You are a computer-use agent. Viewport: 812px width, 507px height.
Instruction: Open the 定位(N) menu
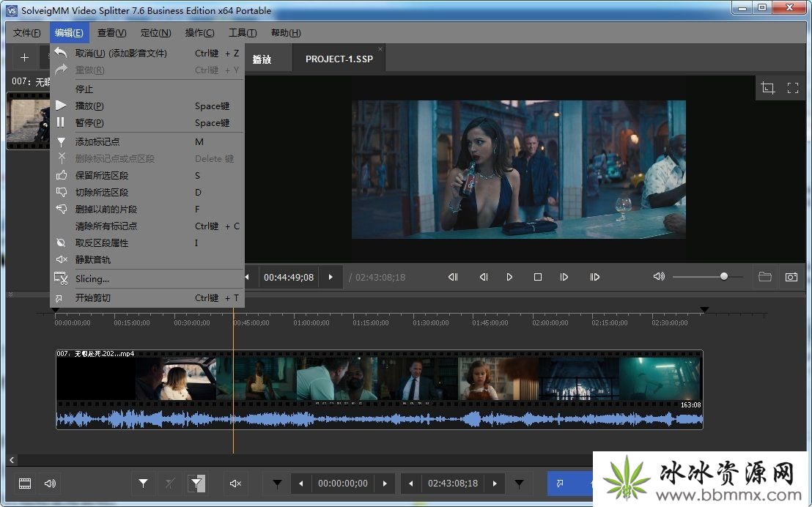(156, 33)
